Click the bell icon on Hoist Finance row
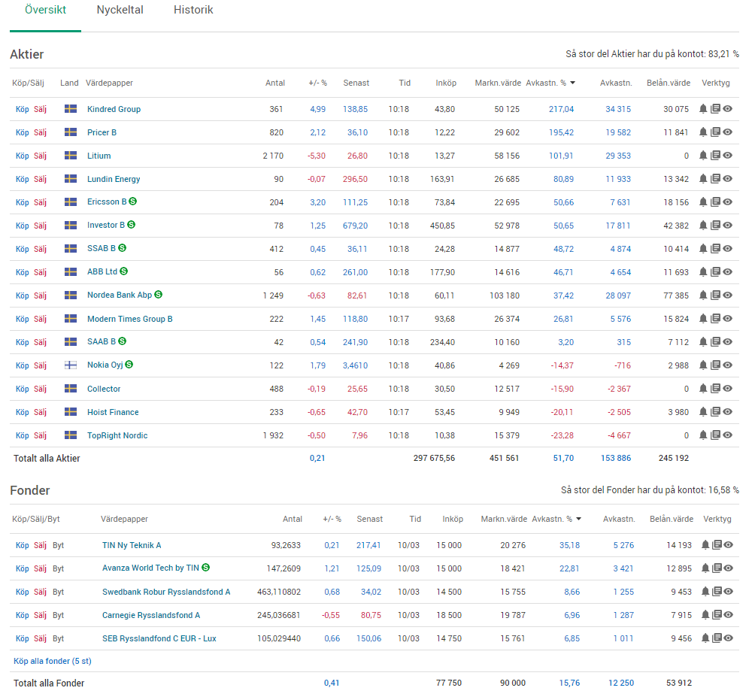The height and width of the screenshot is (700, 752). click(703, 412)
